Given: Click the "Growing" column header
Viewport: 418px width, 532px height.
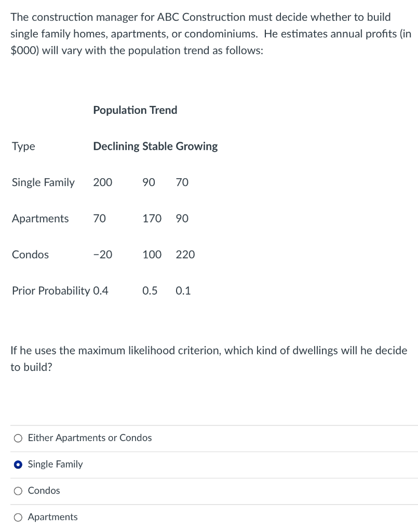Looking at the screenshot, I should (x=197, y=147).
